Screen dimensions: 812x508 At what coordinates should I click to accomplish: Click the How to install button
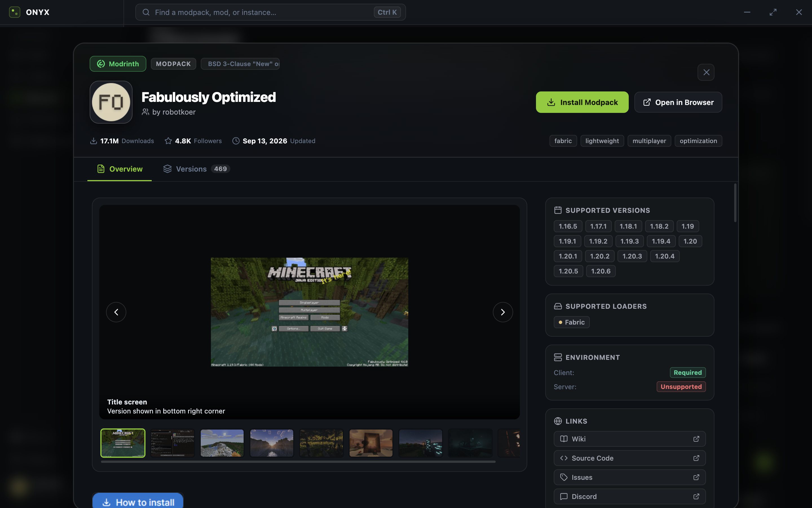pos(138,501)
